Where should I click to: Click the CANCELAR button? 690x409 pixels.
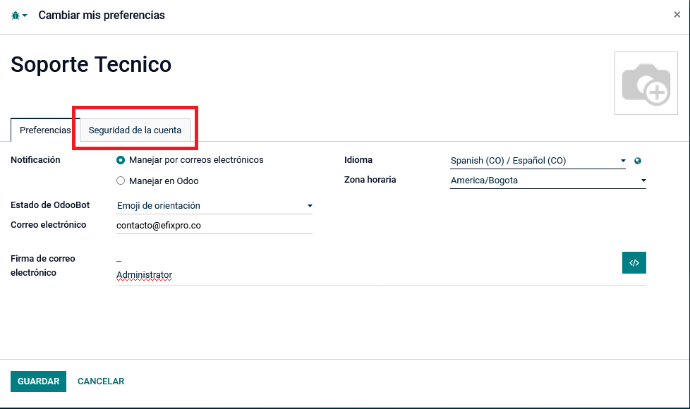(x=101, y=381)
